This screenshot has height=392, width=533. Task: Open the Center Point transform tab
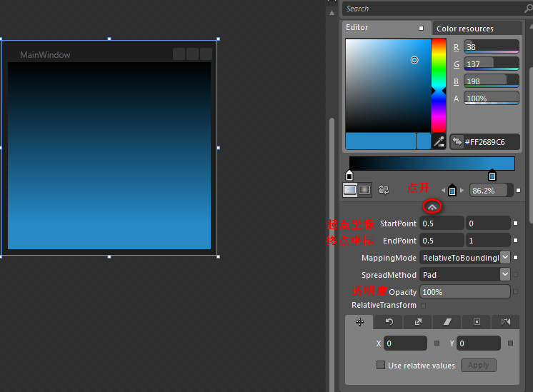[477, 322]
